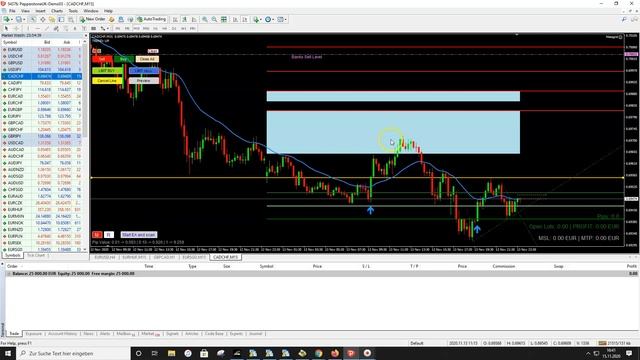Open the Help menu

pos(108,11)
